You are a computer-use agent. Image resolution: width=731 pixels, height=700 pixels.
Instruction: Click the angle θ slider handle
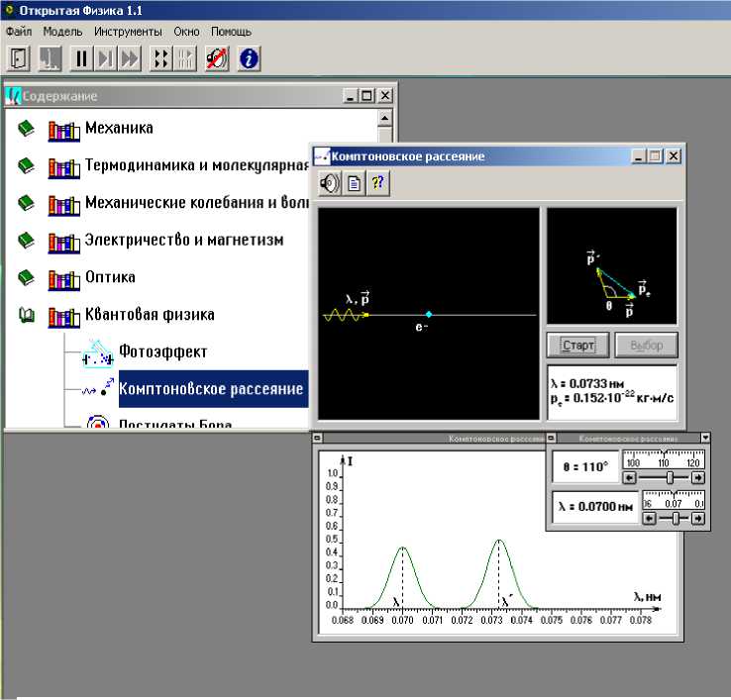point(671,477)
